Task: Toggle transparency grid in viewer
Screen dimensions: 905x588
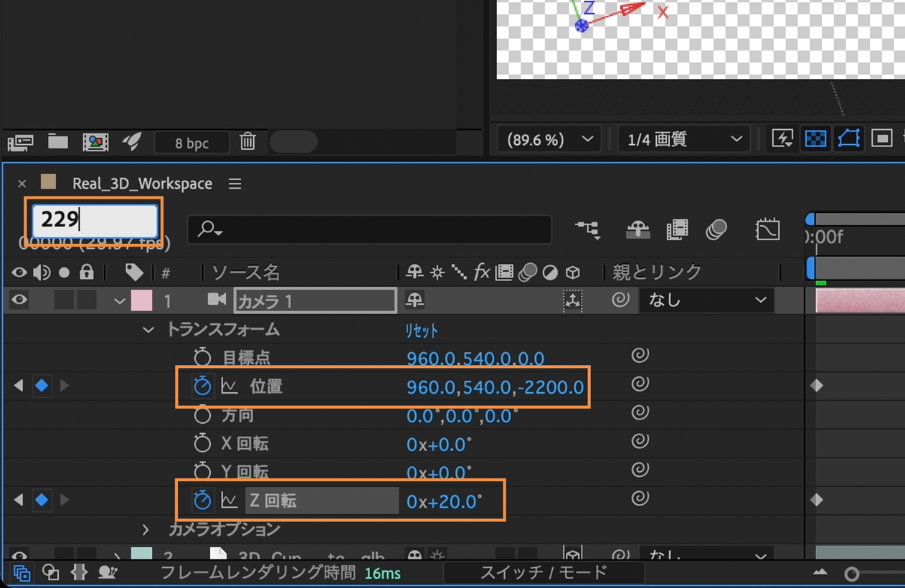Action: point(815,138)
